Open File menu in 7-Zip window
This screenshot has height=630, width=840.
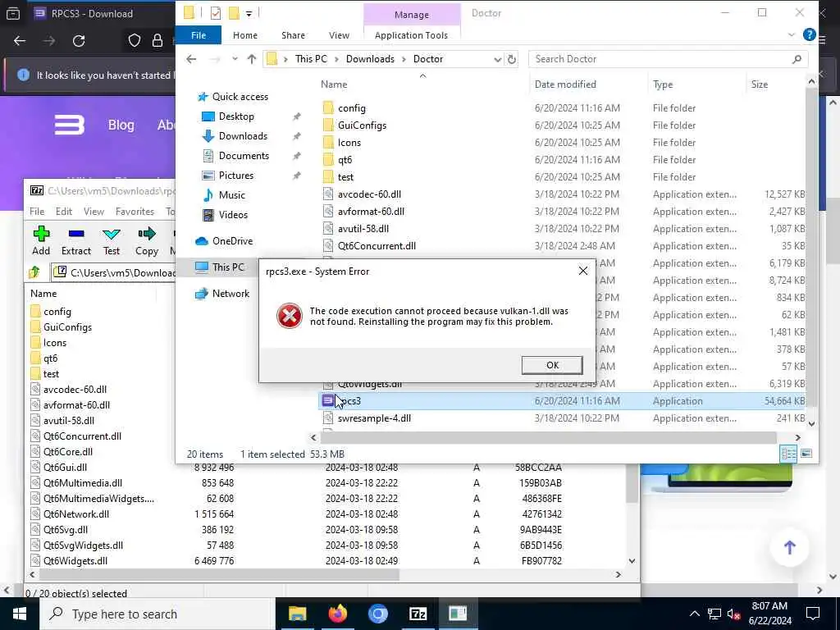(37, 211)
